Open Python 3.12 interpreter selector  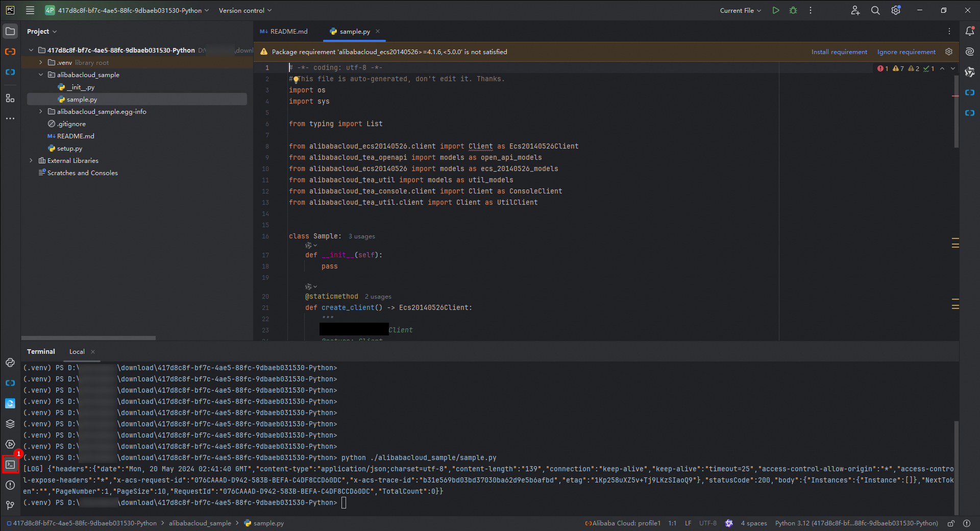click(x=856, y=523)
